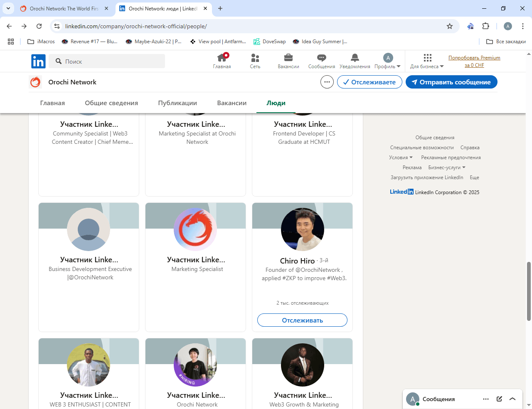Follow Chiro Hiro with Отслеживать button
Image resolution: width=532 pixels, height=409 pixels.
point(302,320)
